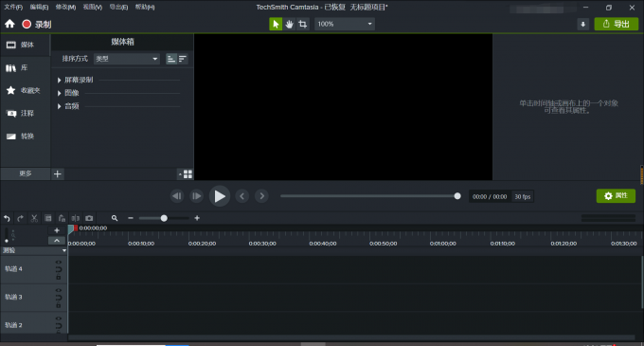Open the 编辑(E) menu

[39, 7]
